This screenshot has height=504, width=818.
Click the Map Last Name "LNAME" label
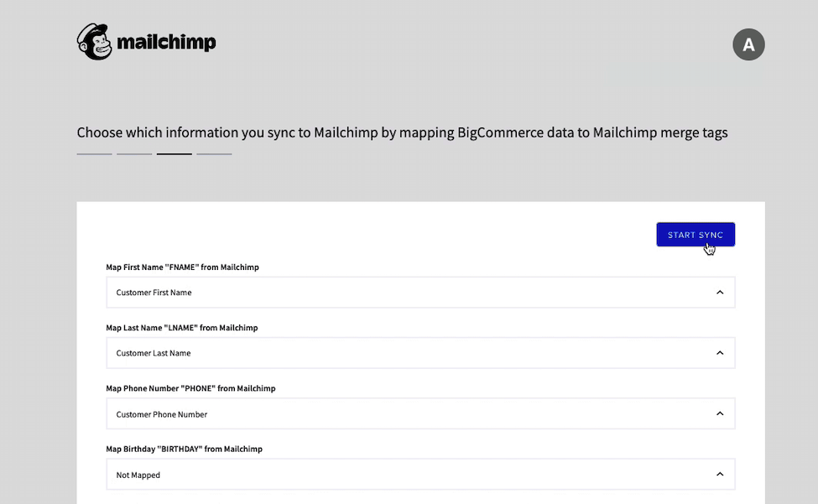coord(181,328)
